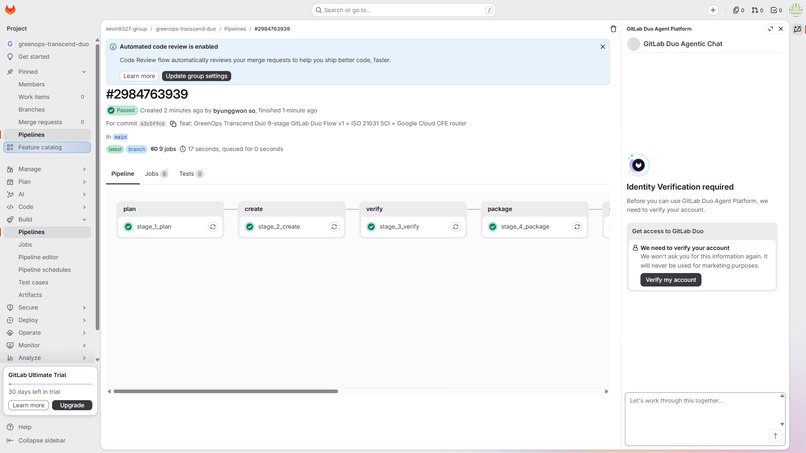Expand the Plan menu
This screenshot has height=453, width=806.
tap(46, 182)
